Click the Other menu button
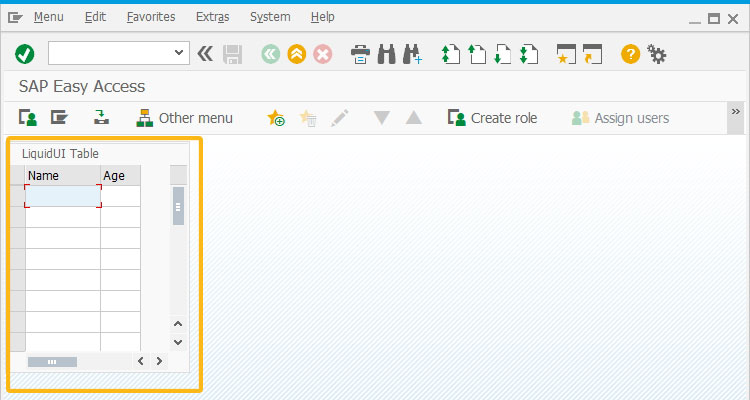 click(184, 118)
